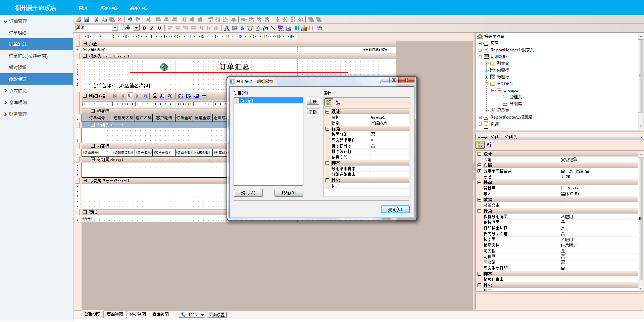Open the Group1.分组头 object selector dropdown
Screen dimensions: 644x322
(x=641, y=137)
